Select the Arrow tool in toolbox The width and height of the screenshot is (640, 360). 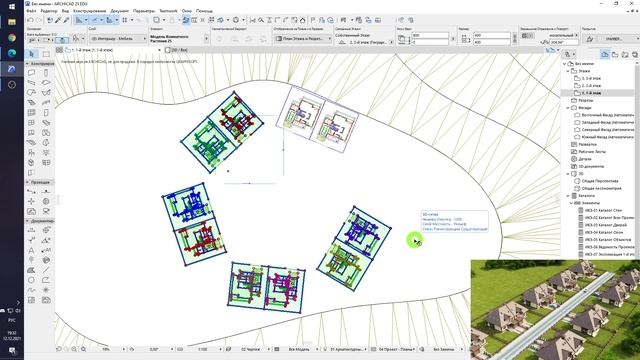pos(32,54)
